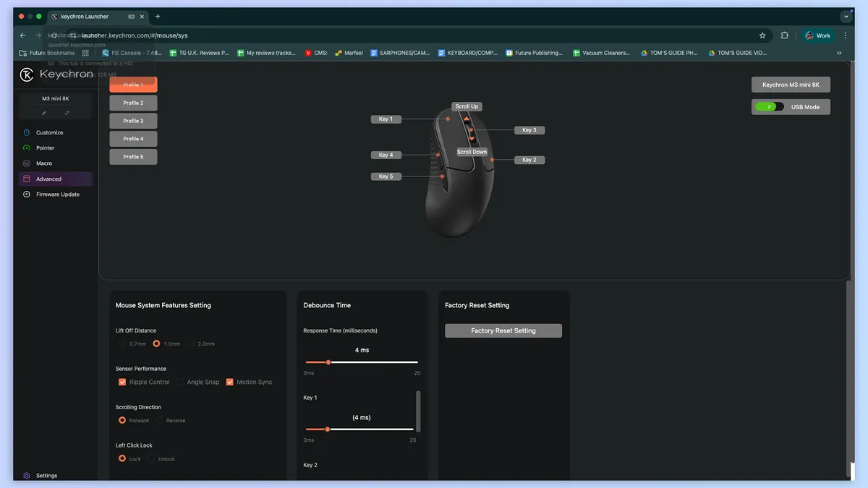Click the Macro icon in sidebar
Image resolution: width=868 pixels, height=488 pixels.
pos(27,163)
